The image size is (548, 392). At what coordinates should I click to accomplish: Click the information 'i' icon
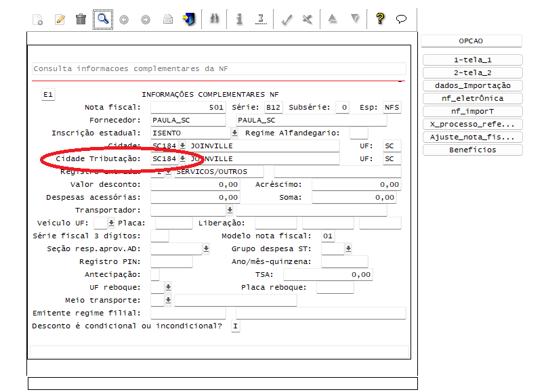pyautogui.click(x=239, y=19)
